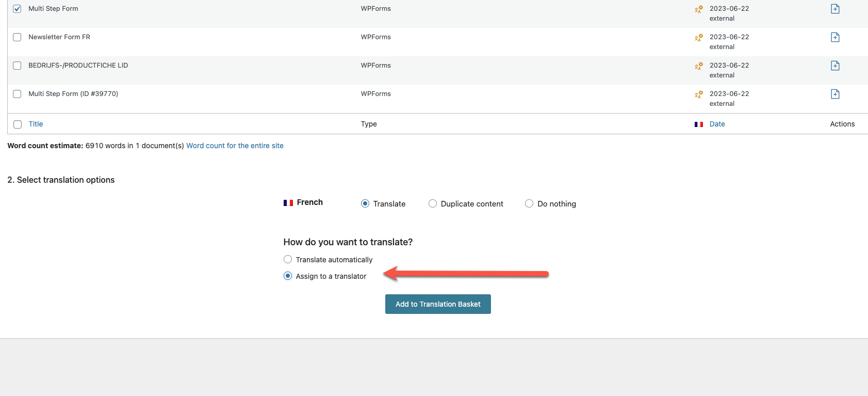Check the BEDRIJFS-/PRODUCTFICHE LID checkbox

17,66
